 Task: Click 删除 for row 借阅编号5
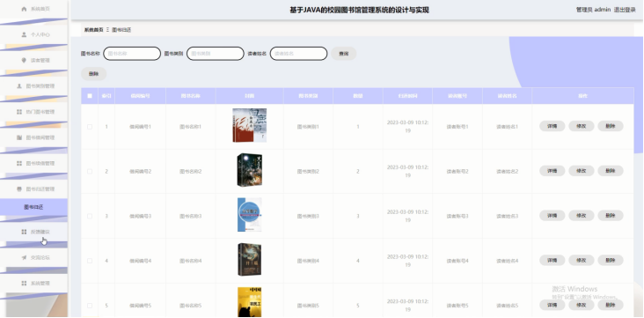(611, 305)
